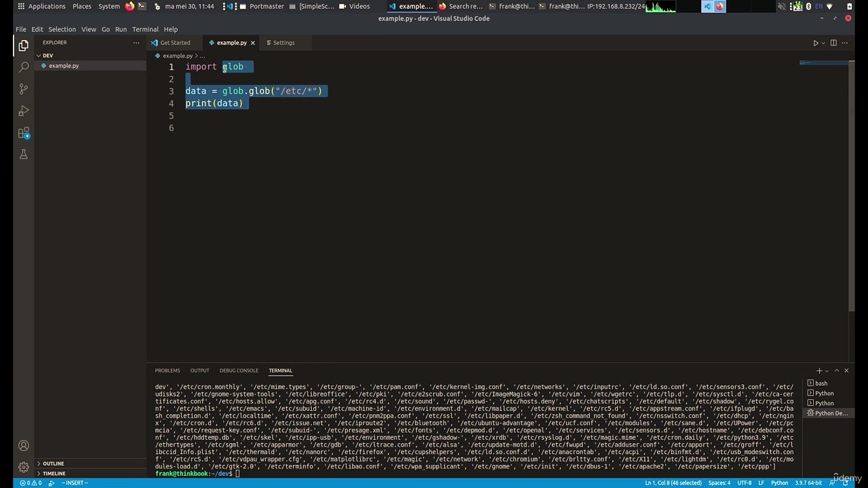Click errors and warnings status indicator

[31, 483]
